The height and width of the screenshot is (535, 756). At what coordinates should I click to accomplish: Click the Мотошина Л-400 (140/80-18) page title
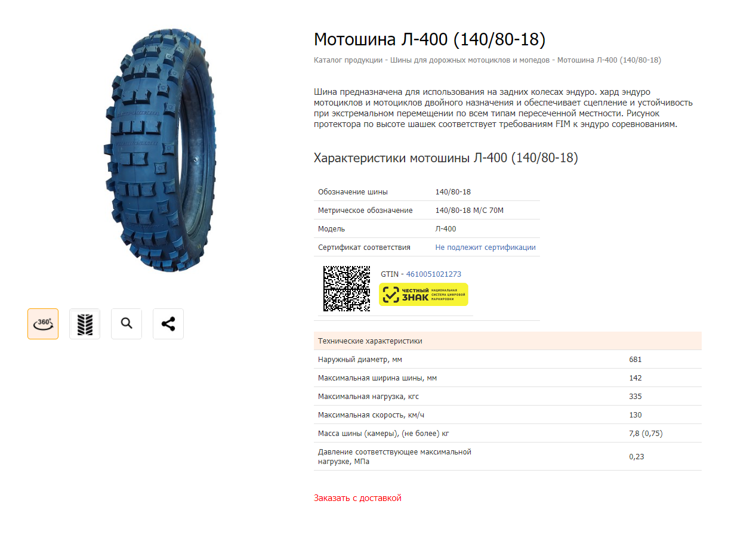click(x=430, y=39)
